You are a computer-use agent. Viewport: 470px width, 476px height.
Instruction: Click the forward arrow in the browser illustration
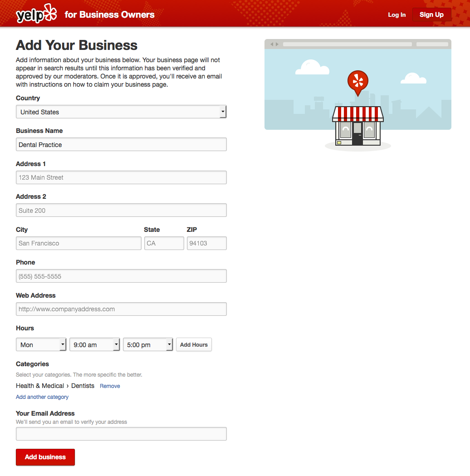277,44
